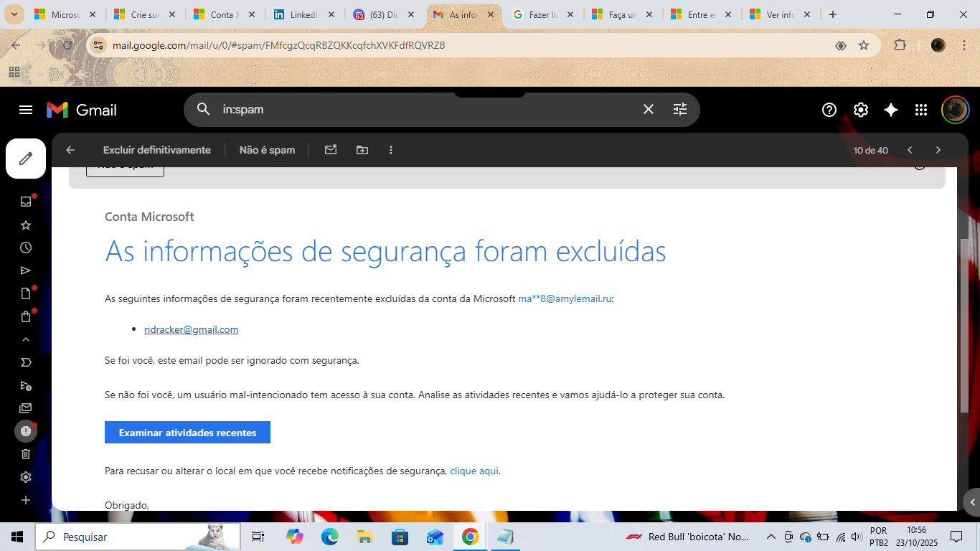
Task: Click Não é spam in toolbar
Action: pos(268,150)
